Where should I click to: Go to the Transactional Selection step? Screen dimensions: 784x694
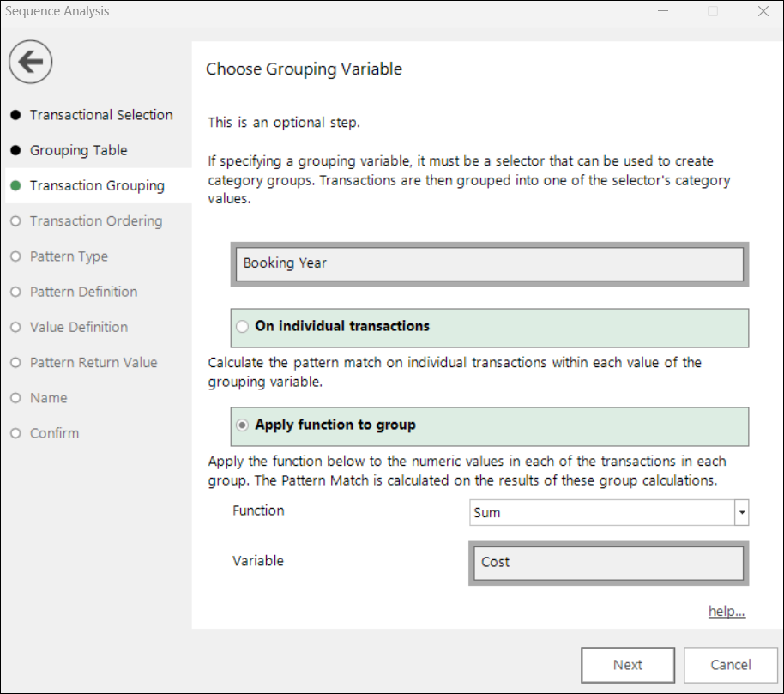101,115
